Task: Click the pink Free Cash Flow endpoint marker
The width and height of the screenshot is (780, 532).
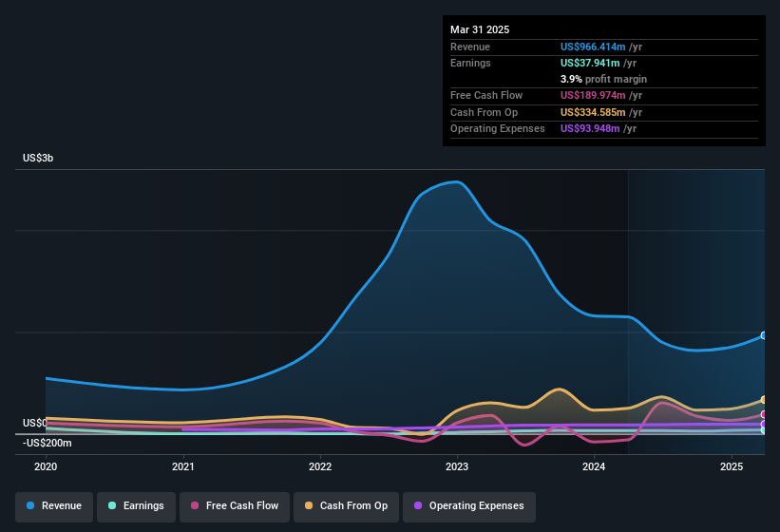Action: pyautogui.click(x=764, y=414)
